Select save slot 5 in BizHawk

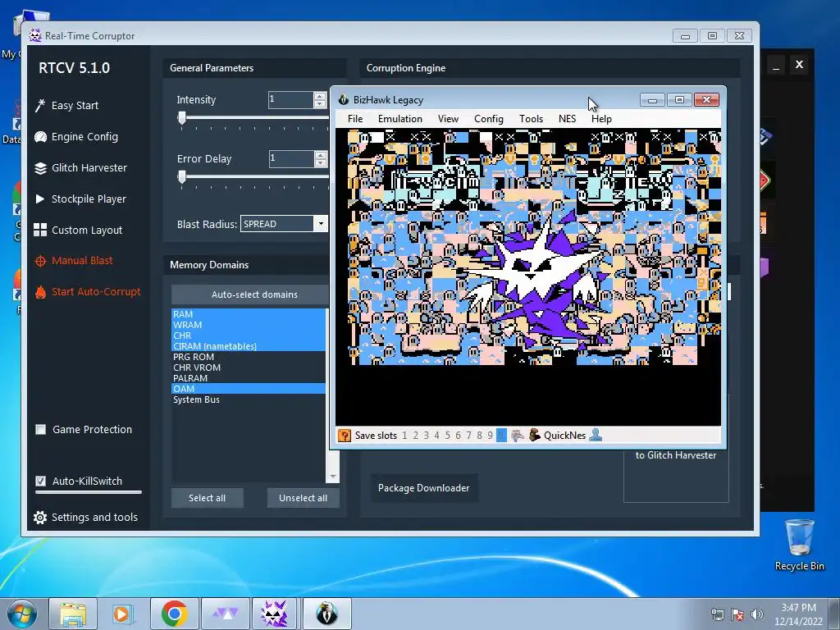pos(447,436)
